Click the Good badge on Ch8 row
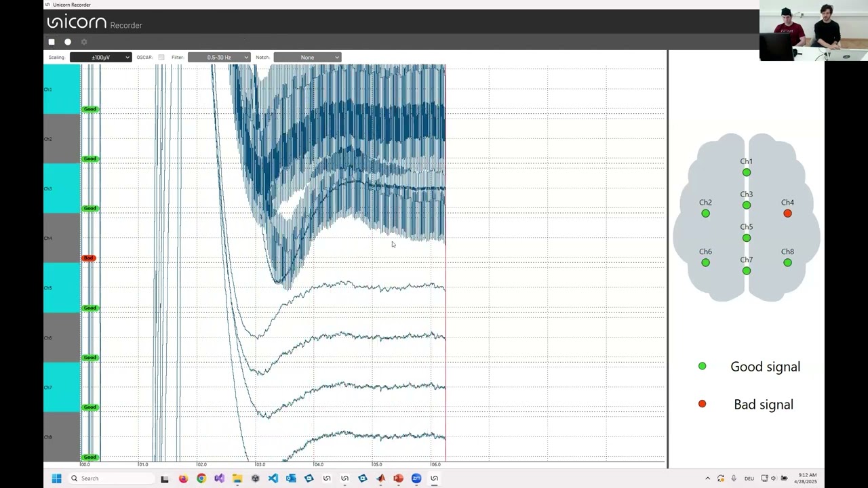The image size is (868, 488). point(90,457)
